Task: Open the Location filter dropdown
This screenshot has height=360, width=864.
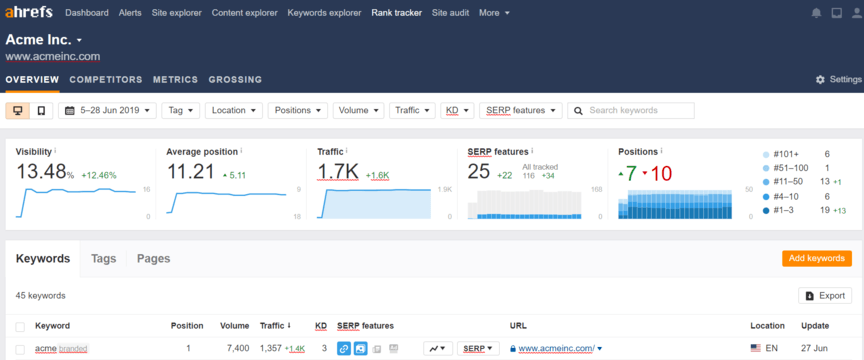Action: (x=234, y=110)
